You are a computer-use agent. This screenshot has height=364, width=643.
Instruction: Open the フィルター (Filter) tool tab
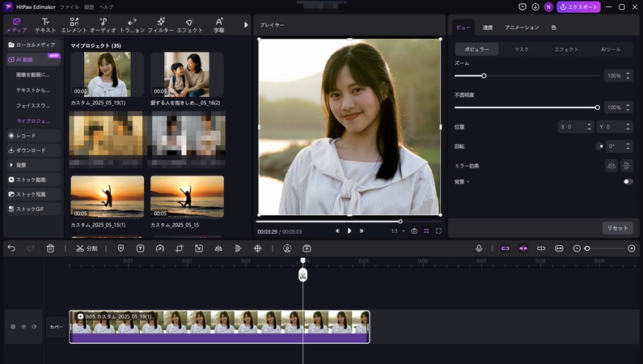click(x=160, y=24)
